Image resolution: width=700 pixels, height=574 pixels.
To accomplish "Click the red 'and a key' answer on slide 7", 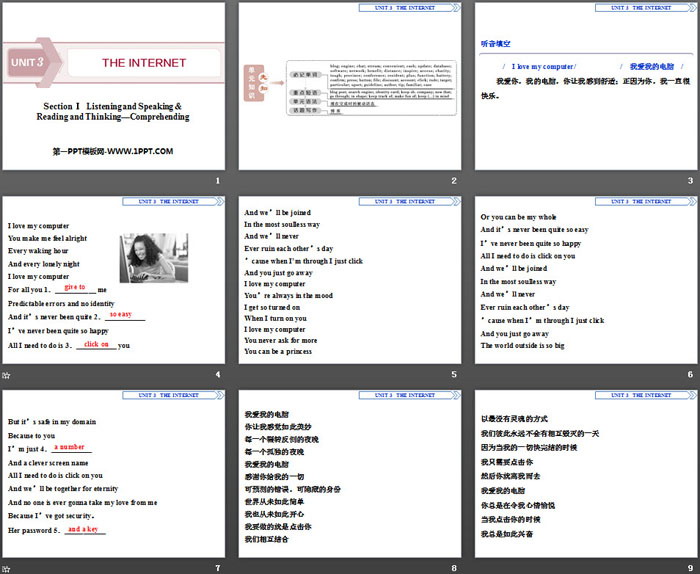I will point(83,528).
